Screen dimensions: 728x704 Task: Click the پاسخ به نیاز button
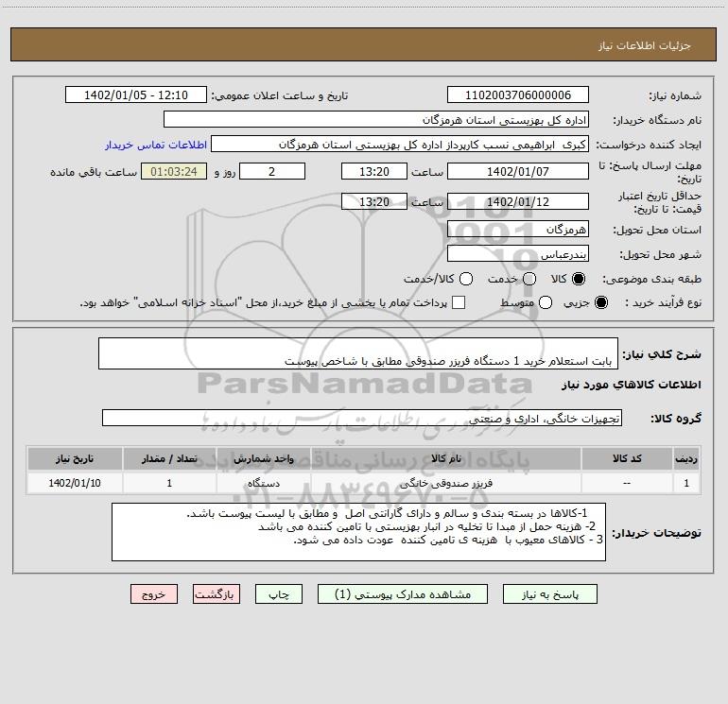550,594
